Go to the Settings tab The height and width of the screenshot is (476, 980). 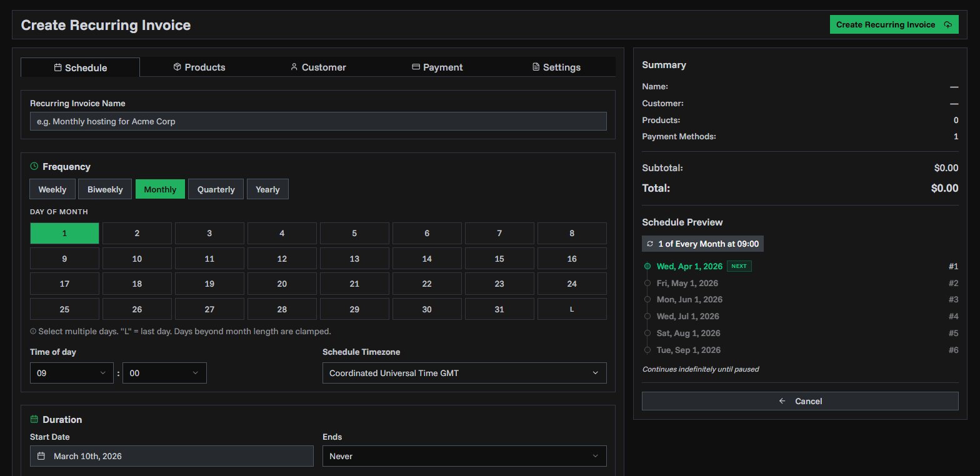[556, 67]
